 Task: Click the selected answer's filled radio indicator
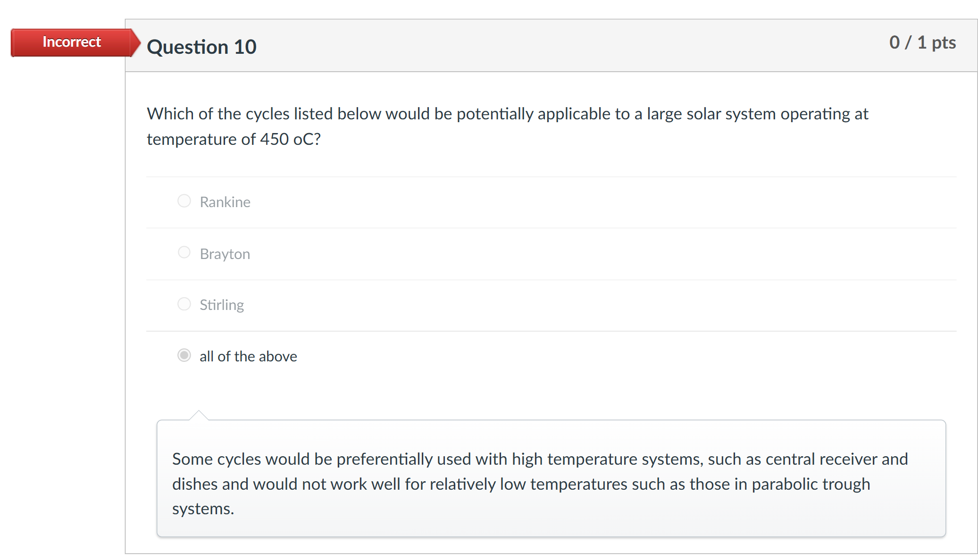(184, 355)
